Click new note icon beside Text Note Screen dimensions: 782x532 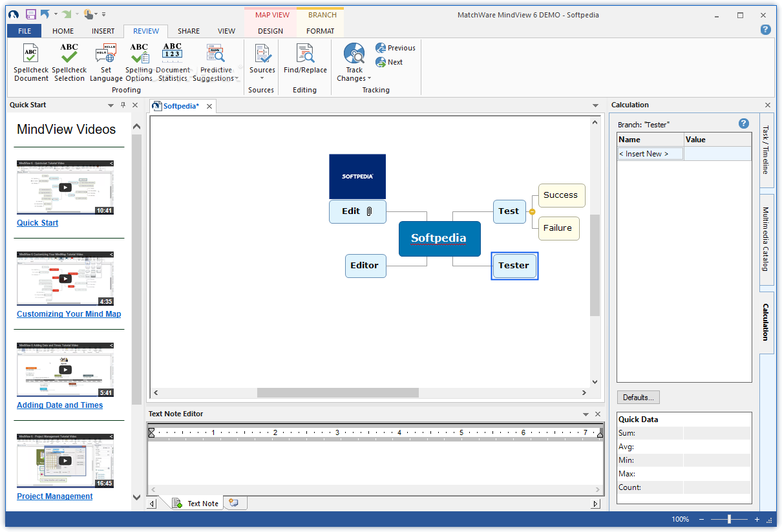click(x=235, y=503)
